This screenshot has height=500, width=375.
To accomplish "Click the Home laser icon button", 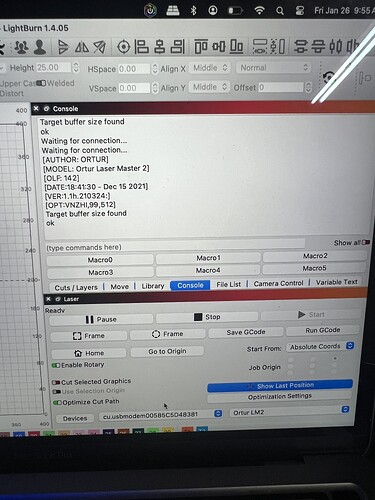I will point(89,353).
